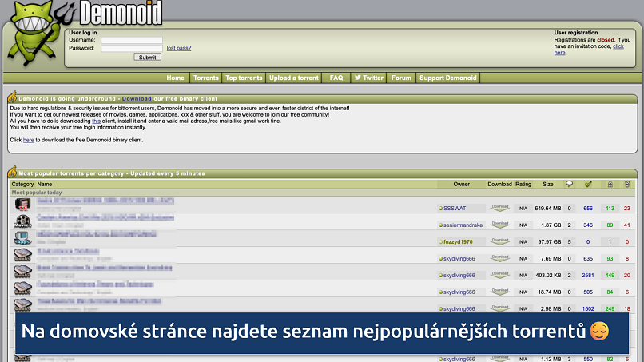Click the green checkmark column header
This screenshot has width=644, height=362.
pyautogui.click(x=588, y=184)
